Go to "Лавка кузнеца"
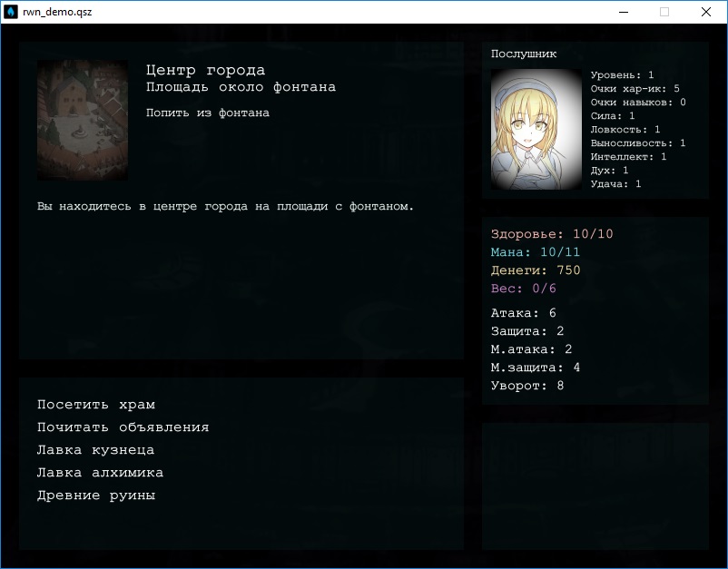 tap(95, 450)
